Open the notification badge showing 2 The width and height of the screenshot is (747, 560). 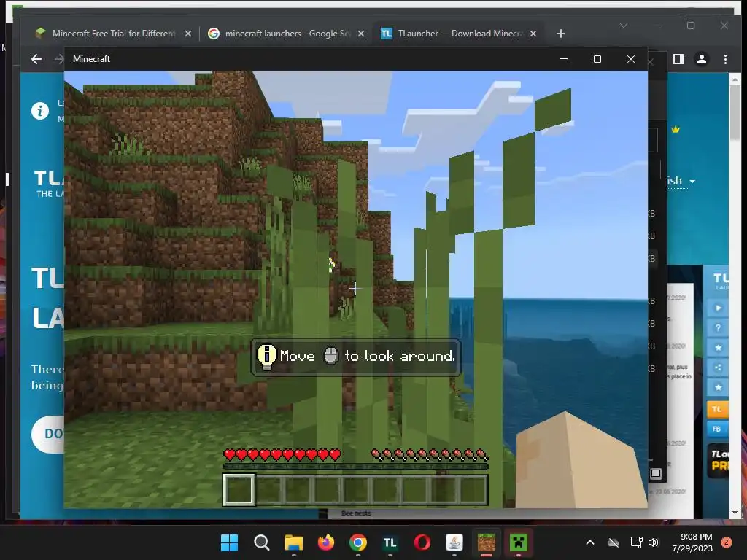727,542
